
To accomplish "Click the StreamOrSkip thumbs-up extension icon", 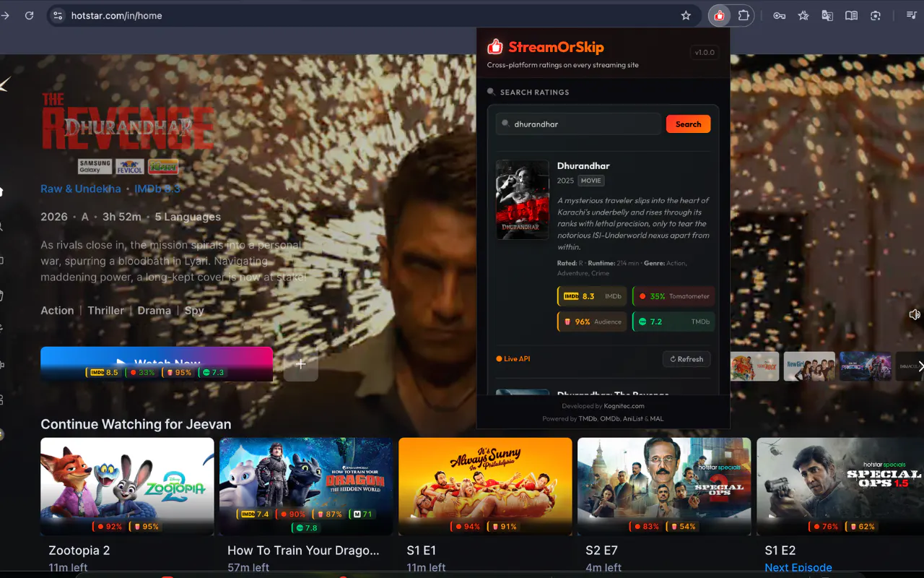I will click(x=719, y=16).
